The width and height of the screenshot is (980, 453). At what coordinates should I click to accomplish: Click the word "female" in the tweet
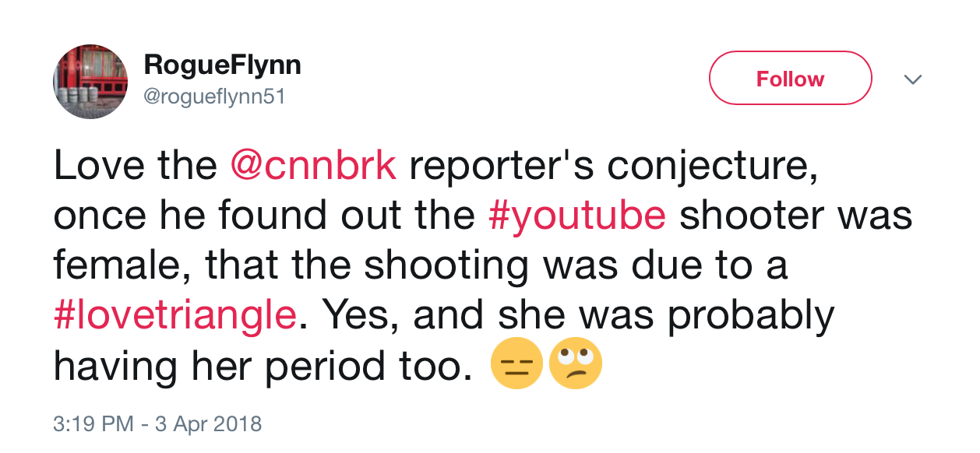coord(122,265)
